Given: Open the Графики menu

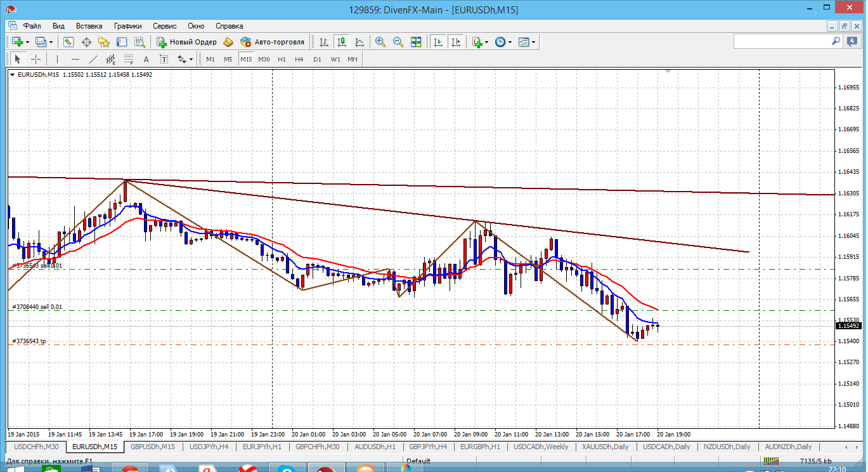Looking at the screenshot, I should pyautogui.click(x=127, y=26).
